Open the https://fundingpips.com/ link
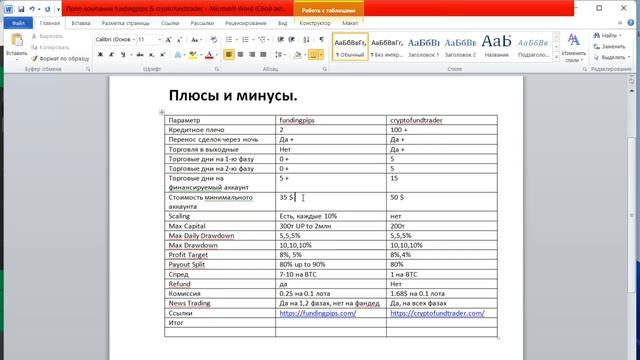 (x=318, y=313)
